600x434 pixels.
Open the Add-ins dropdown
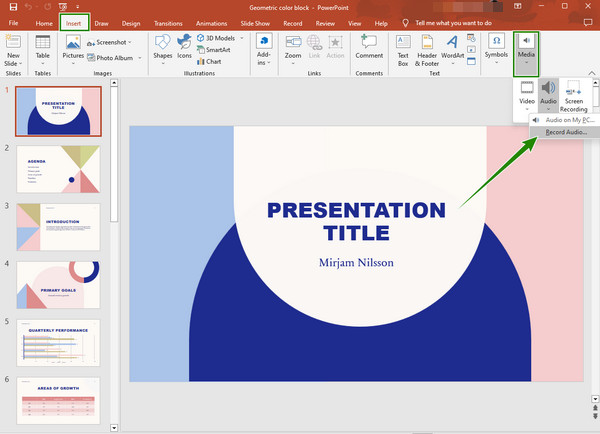(x=264, y=50)
